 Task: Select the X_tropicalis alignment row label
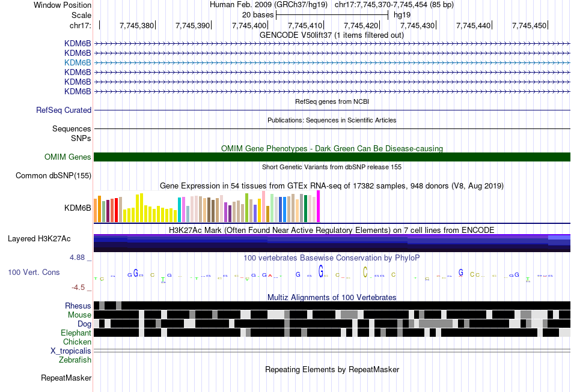[x=71, y=351]
